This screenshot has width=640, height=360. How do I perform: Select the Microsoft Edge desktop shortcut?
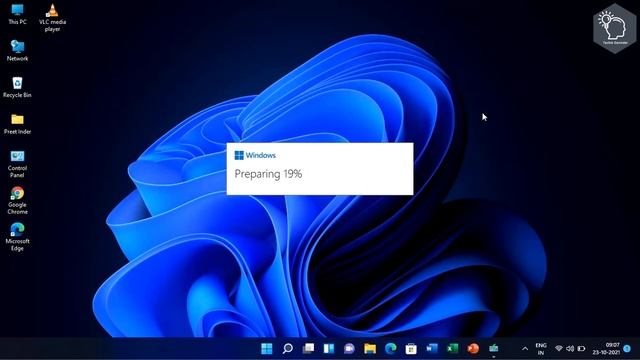coord(17,237)
